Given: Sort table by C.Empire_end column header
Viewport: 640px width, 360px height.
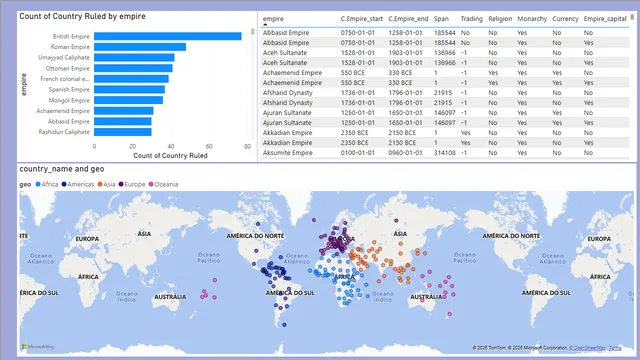Looking at the screenshot, I should click(408, 19).
